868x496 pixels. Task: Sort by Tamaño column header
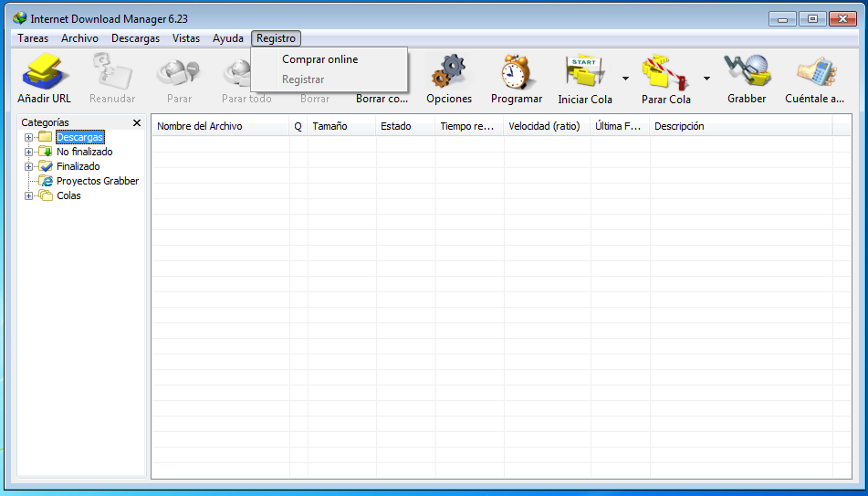point(341,126)
